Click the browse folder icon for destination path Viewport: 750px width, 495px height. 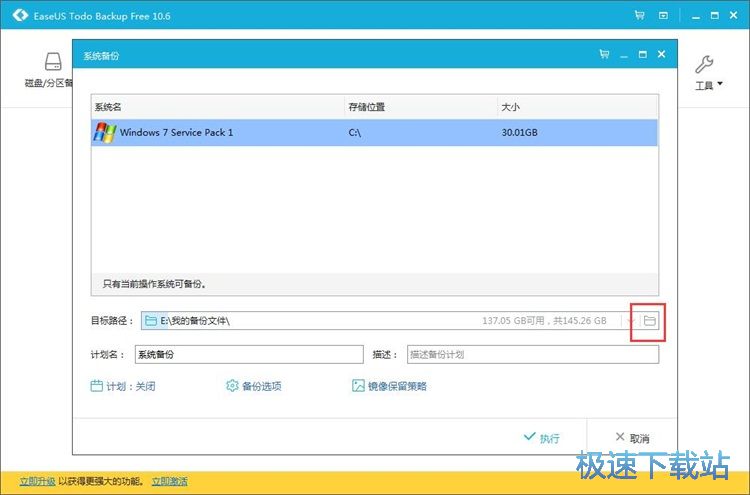tap(648, 321)
